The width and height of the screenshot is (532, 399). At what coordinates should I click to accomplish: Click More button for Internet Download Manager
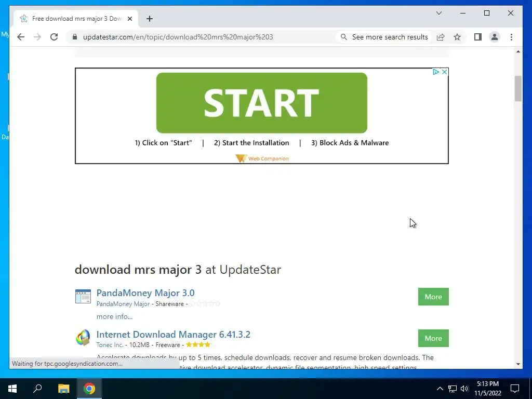tap(433, 338)
